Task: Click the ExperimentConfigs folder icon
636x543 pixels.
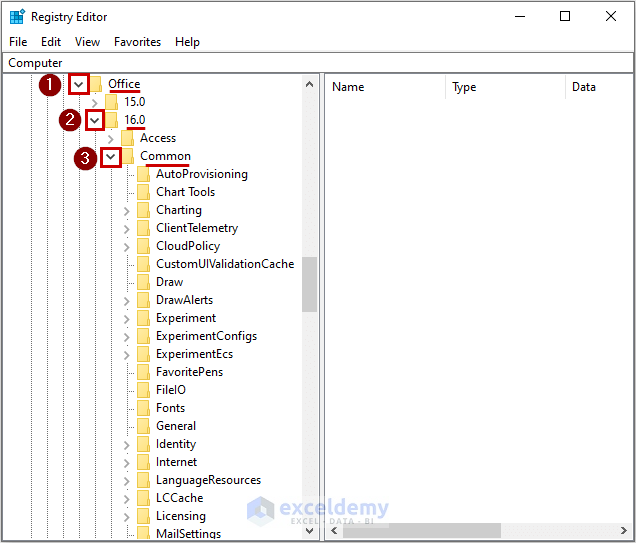Action: click(143, 336)
